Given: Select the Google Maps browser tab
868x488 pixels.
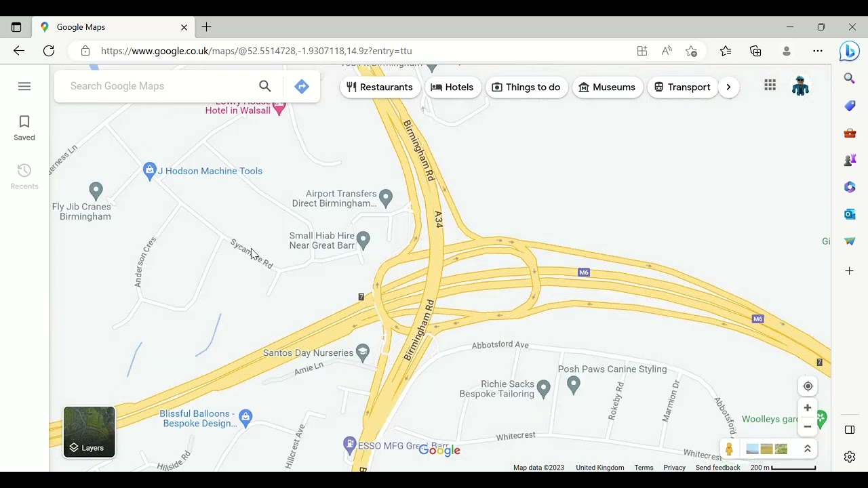Looking at the screenshot, I should [114, 27].
